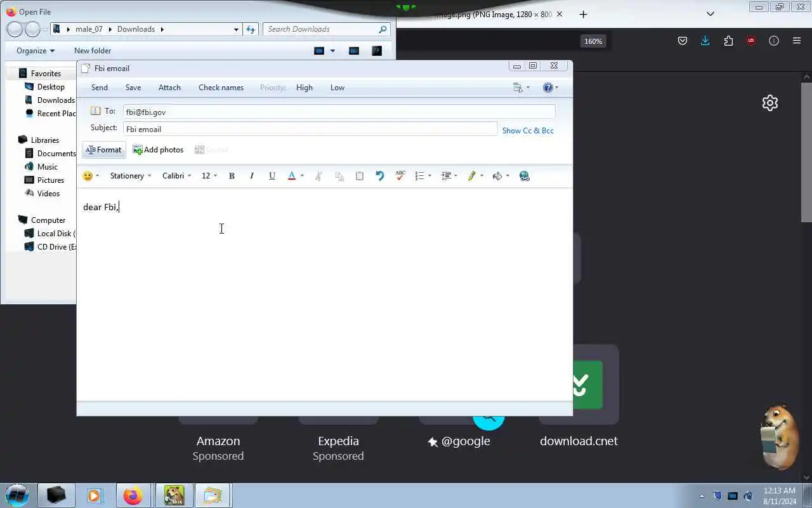Apply the text highlighter pen

pyautogui.click(x=471, y=176)
